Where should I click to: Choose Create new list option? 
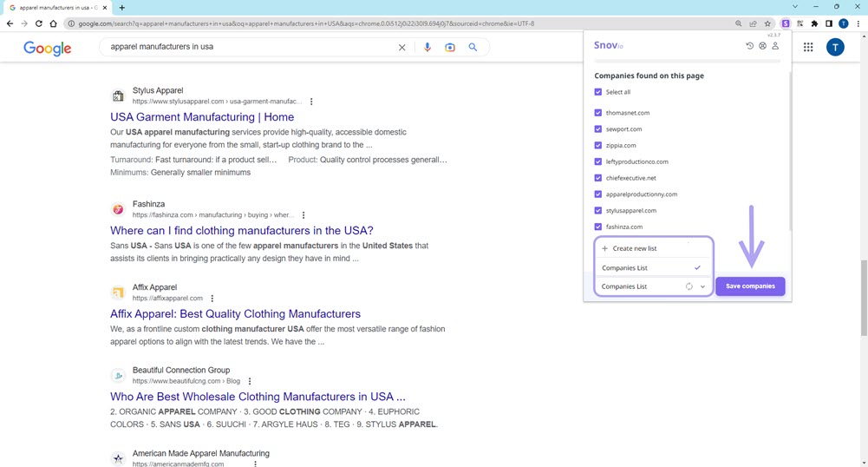point(653,249)
